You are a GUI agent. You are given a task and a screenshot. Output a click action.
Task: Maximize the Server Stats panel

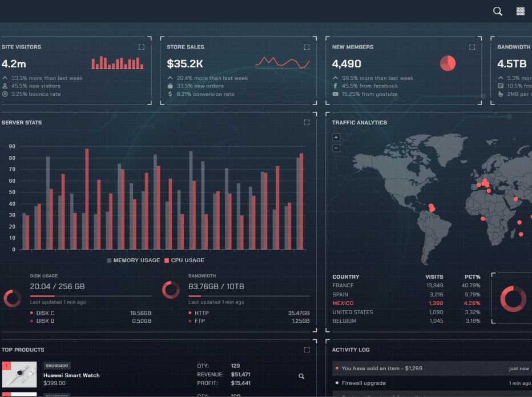307,122
